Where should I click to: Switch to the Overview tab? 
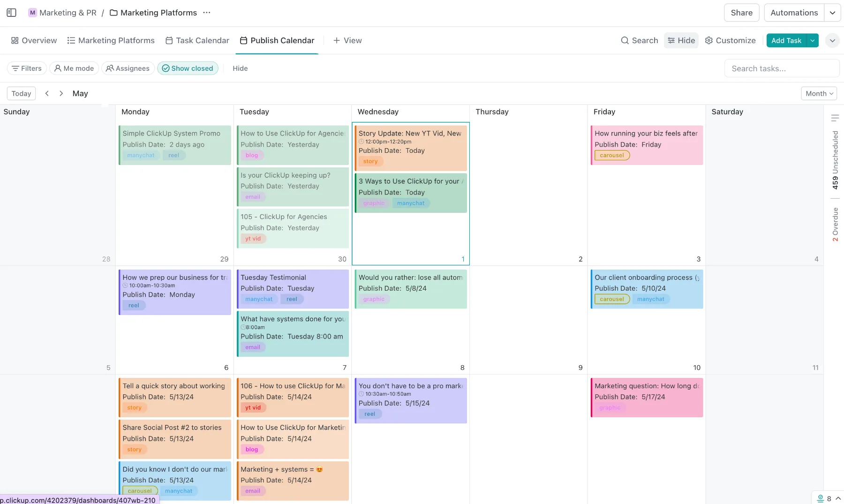[x=34, y=40]
